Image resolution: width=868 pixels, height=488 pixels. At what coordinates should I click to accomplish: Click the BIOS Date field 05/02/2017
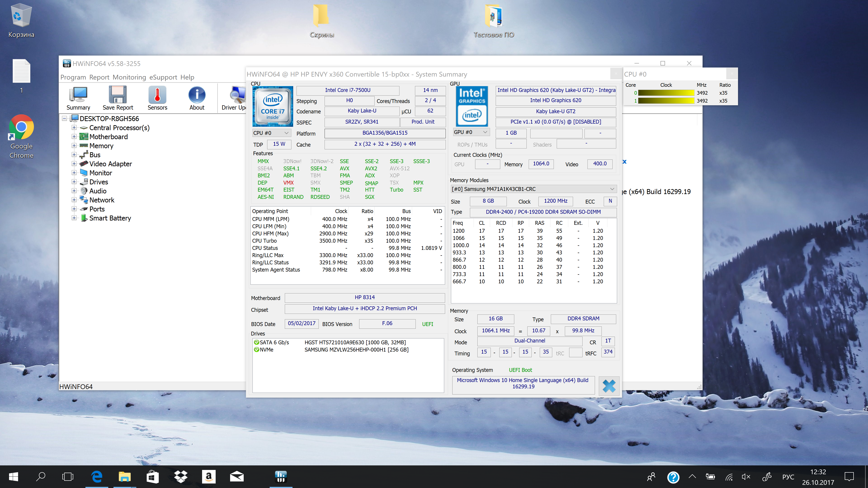point(302,323)
